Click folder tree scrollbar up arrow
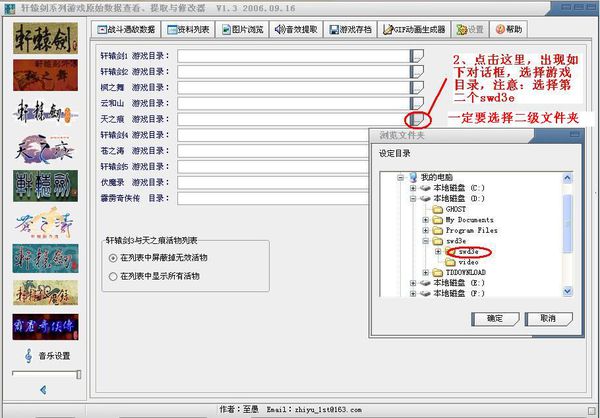The image size is (600, 418). pyautogui.click(x=567, y=178)
